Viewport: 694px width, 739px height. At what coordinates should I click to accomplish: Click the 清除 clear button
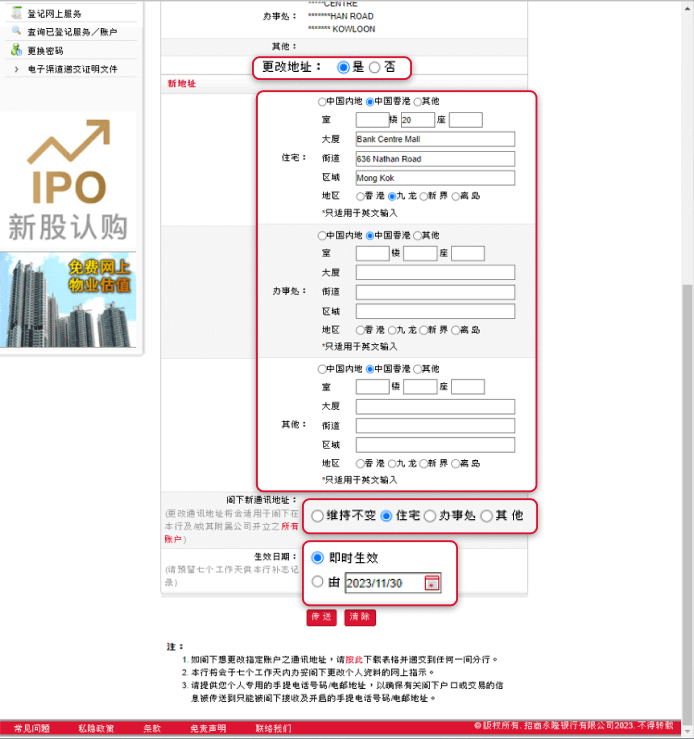(359, 618)
